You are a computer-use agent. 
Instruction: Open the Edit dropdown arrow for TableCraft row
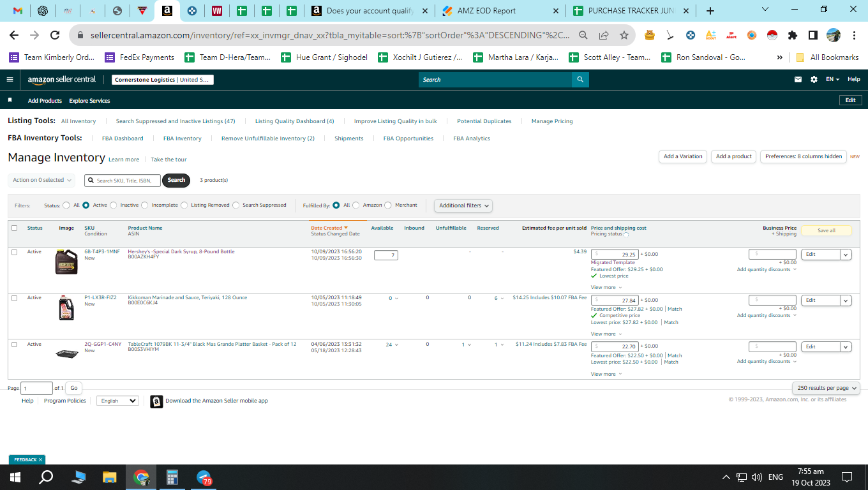coord(846,347)
